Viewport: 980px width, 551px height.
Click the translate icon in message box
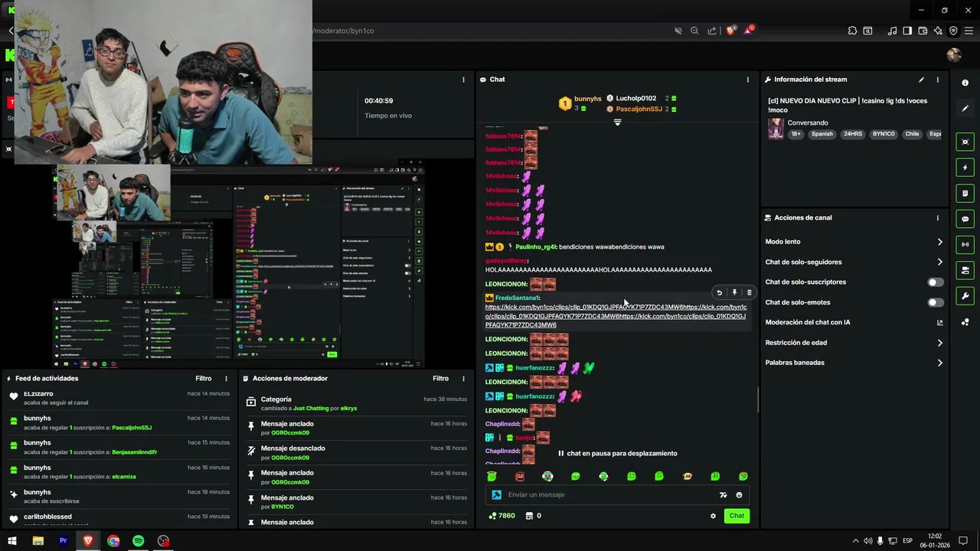723,495
